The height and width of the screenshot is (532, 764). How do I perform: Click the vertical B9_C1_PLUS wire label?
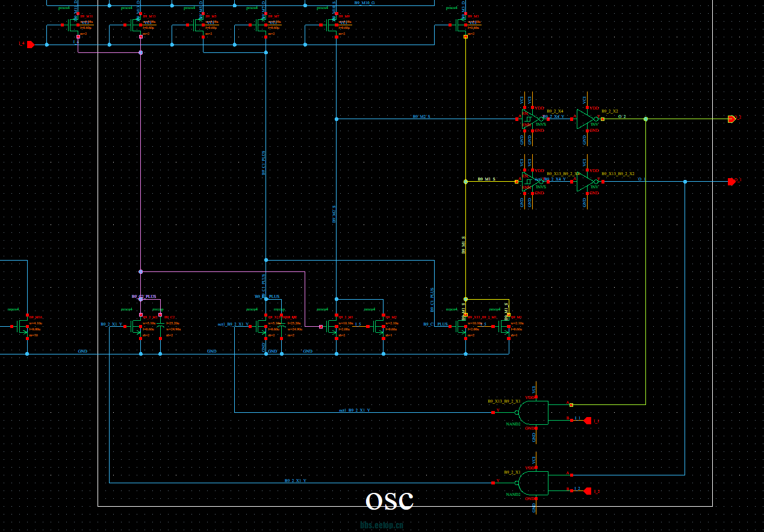(x=263, y=162)
